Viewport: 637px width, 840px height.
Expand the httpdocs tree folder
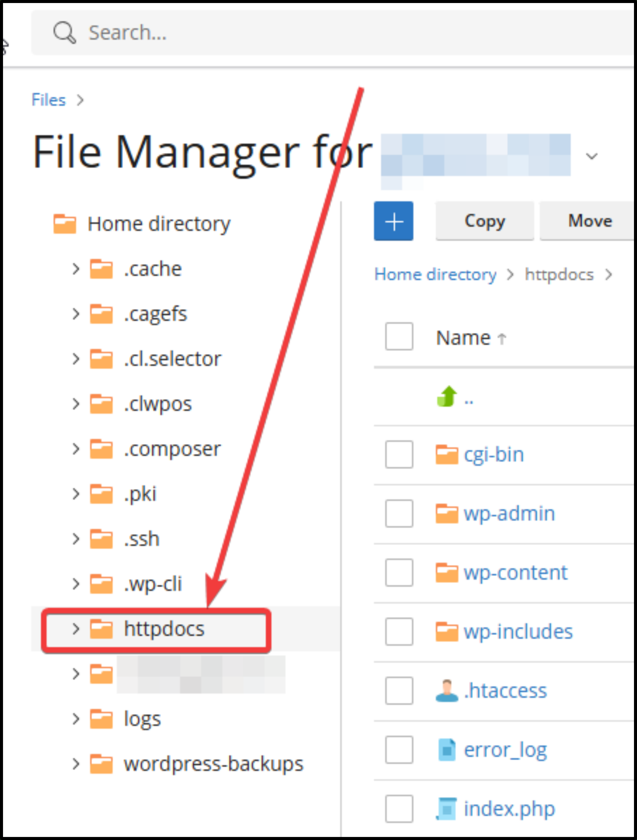tap(76, 629)
